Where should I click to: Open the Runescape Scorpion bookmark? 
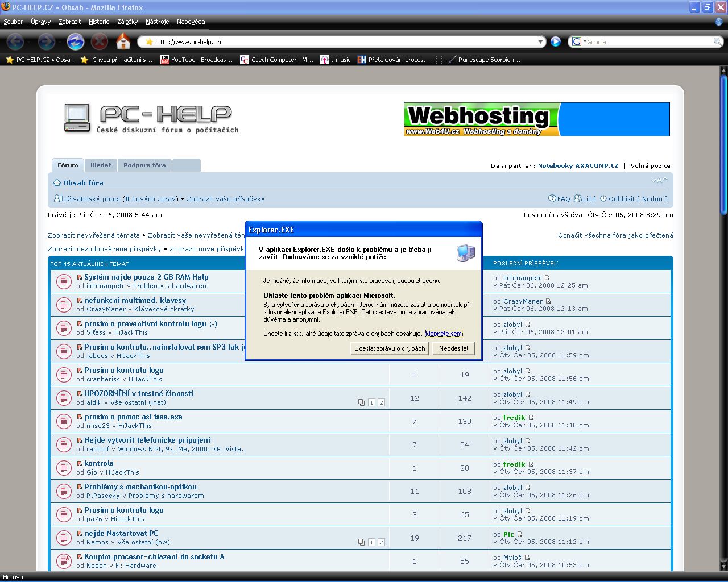pyautogui.click(x=484, y=60)
